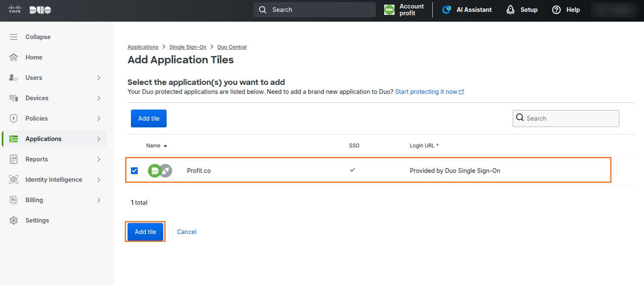Click the Billing sidebar icon

pyautogui.click(x=14, y=200)
